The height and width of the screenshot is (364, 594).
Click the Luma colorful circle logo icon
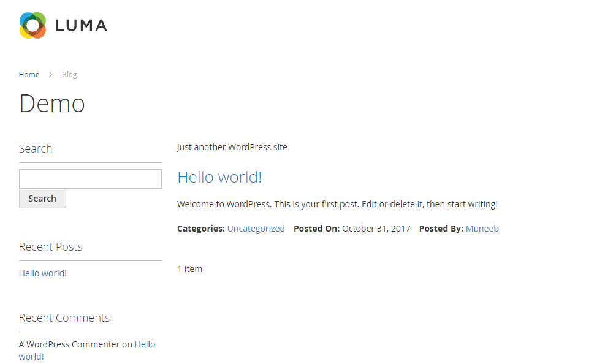pyautogui.click(x=32, y=25)
